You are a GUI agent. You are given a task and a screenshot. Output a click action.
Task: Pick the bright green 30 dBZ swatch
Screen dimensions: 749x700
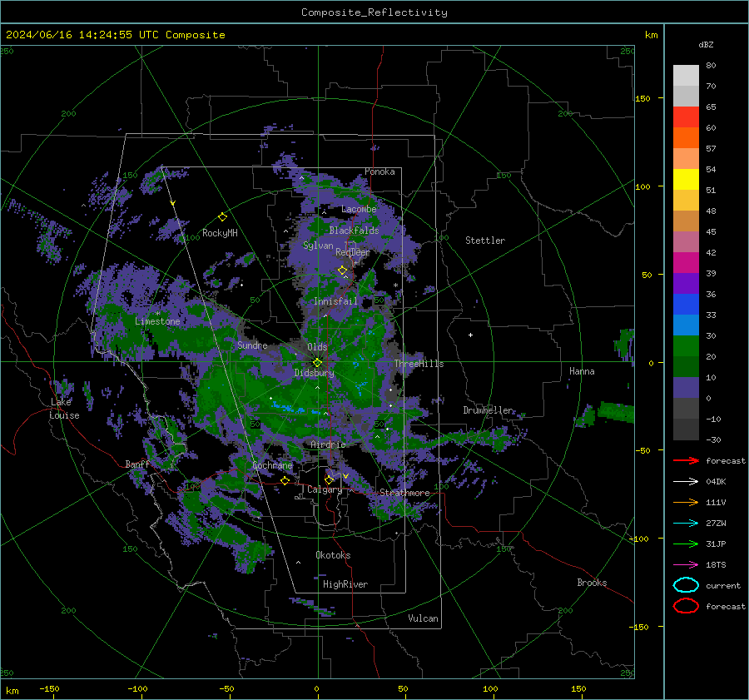tap(686, 345)
